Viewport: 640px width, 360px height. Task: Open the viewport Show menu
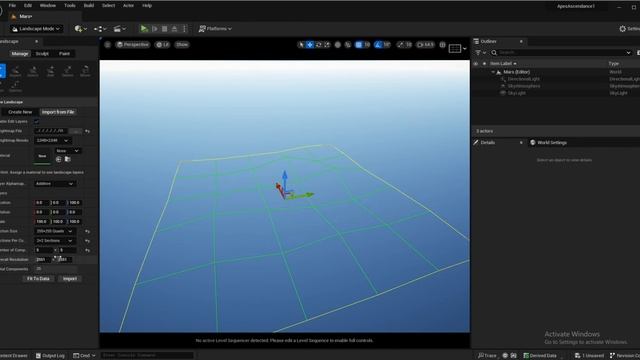click(x=182, y=44)
